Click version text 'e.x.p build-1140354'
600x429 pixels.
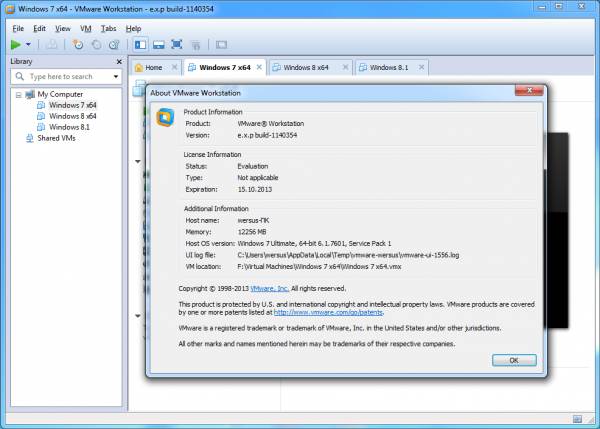(x=267, y=135)
